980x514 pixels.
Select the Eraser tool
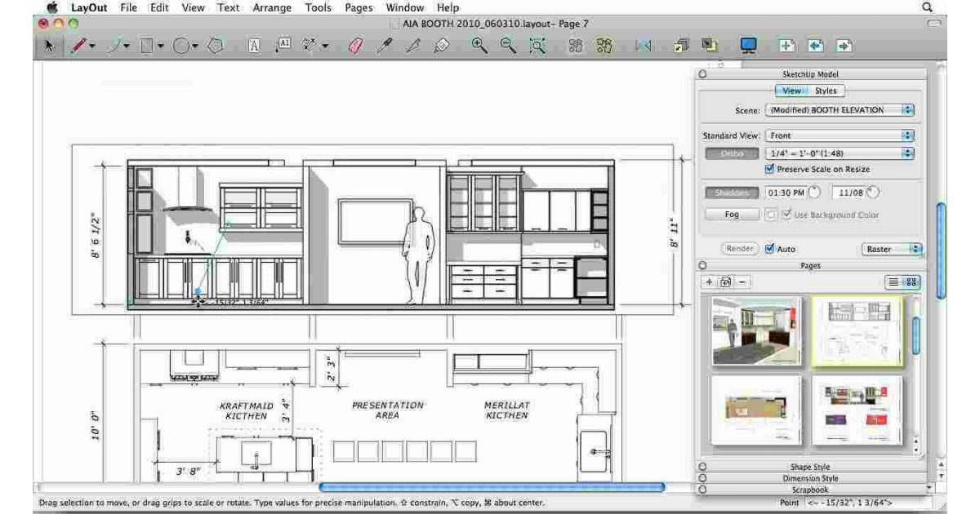353,47
